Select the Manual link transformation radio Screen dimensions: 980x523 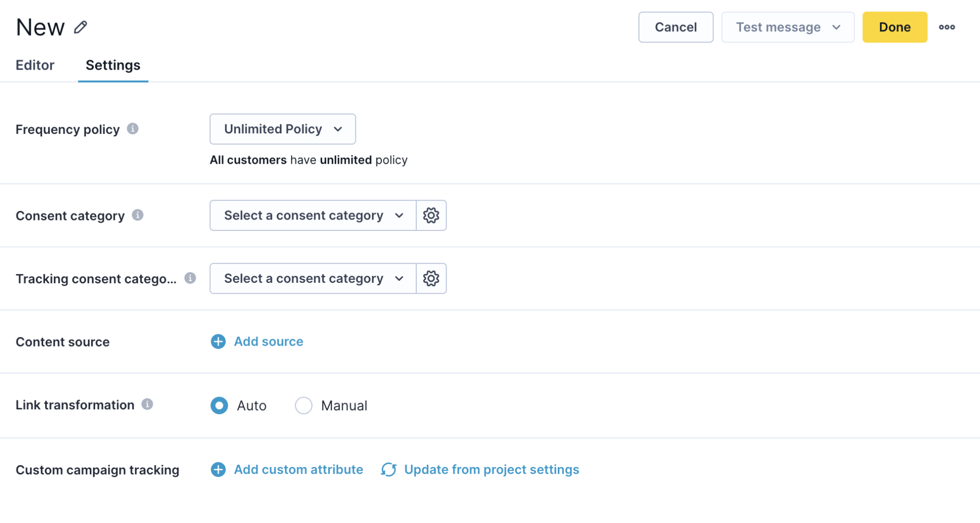pyautogui.click(x=303, y=405)
